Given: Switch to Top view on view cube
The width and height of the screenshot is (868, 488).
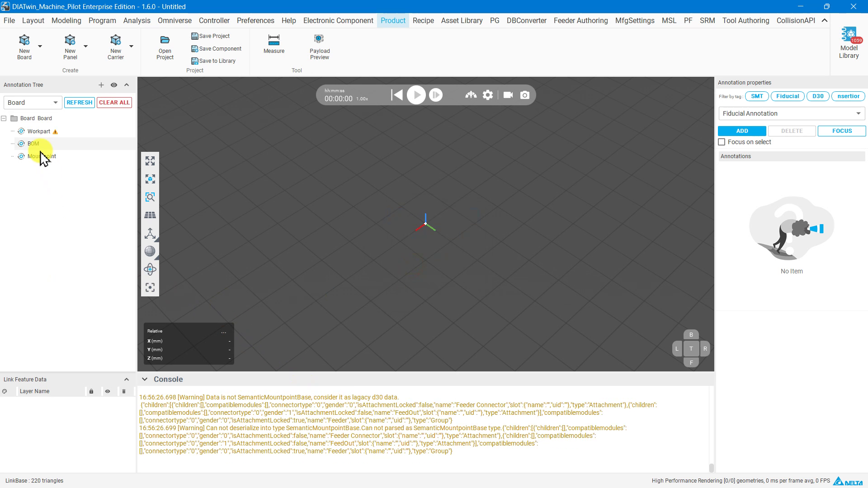Looking at the screenshot, I should point(691,349).
